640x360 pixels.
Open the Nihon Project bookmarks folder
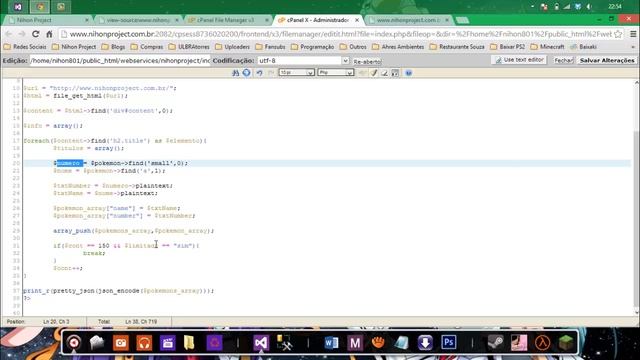click(x=74, y=47)
